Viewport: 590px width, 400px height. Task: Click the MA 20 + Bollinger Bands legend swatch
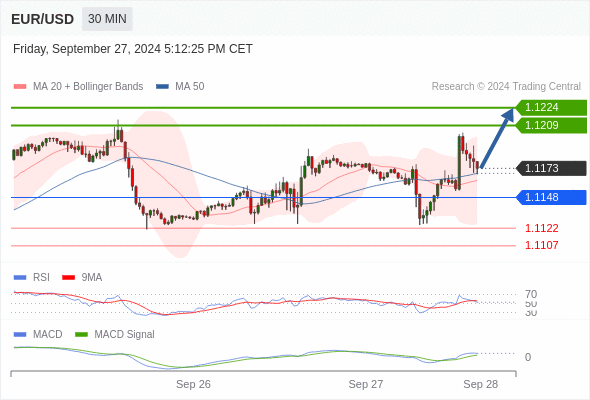20,87
